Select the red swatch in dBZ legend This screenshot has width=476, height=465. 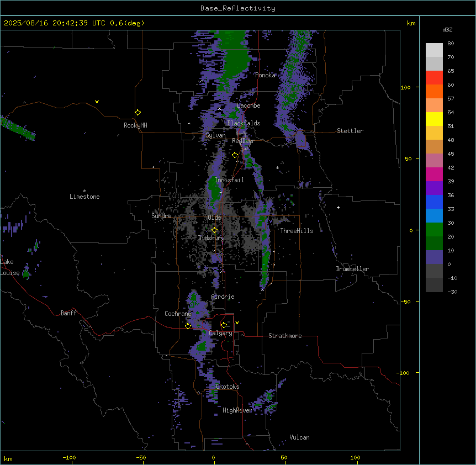(x=434, y=77)
